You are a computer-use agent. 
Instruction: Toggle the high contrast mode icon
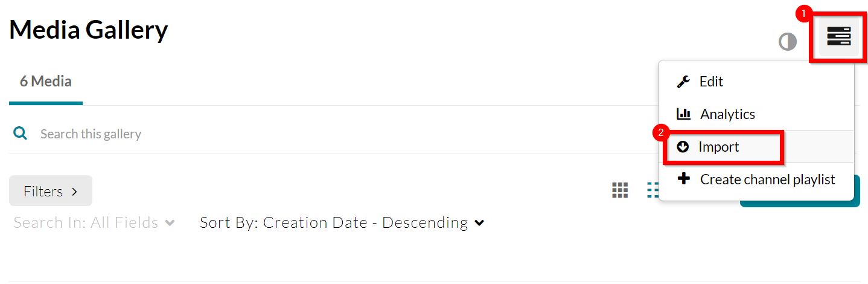pos(787,42)
